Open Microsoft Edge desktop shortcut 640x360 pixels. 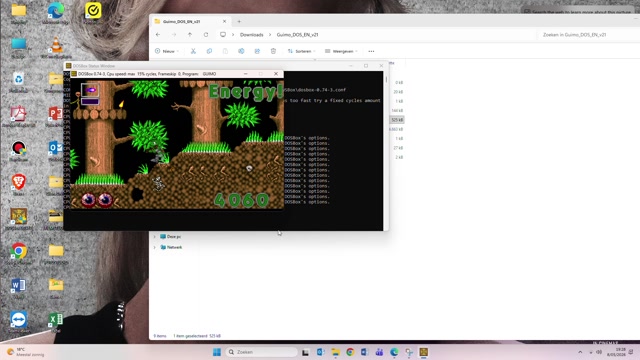pyautogui.click(x=56, y=10)
